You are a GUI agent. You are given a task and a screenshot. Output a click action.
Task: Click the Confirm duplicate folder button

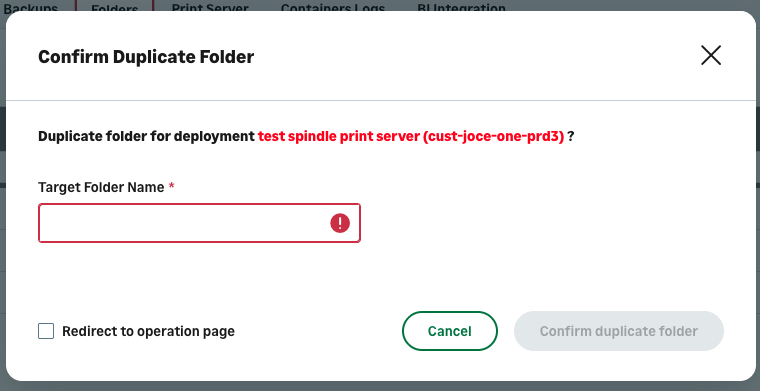[x=618, y=331]
